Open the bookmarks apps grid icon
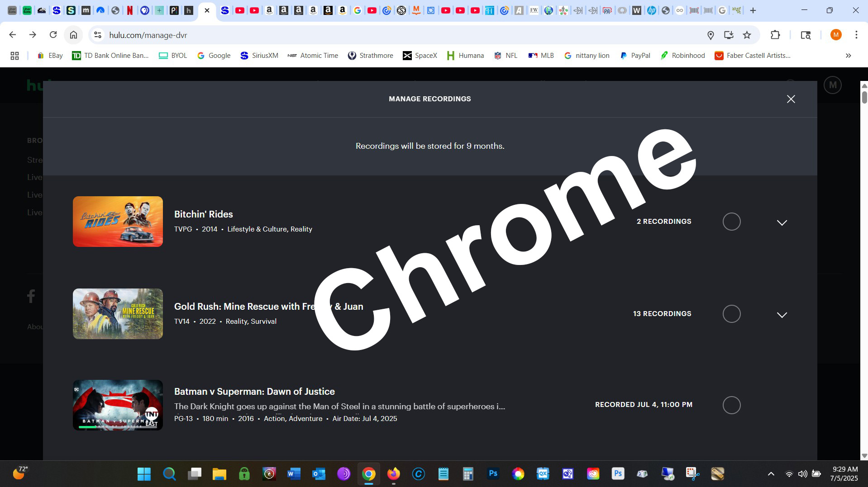Screen dimensions: 868x487 (14, 56)
